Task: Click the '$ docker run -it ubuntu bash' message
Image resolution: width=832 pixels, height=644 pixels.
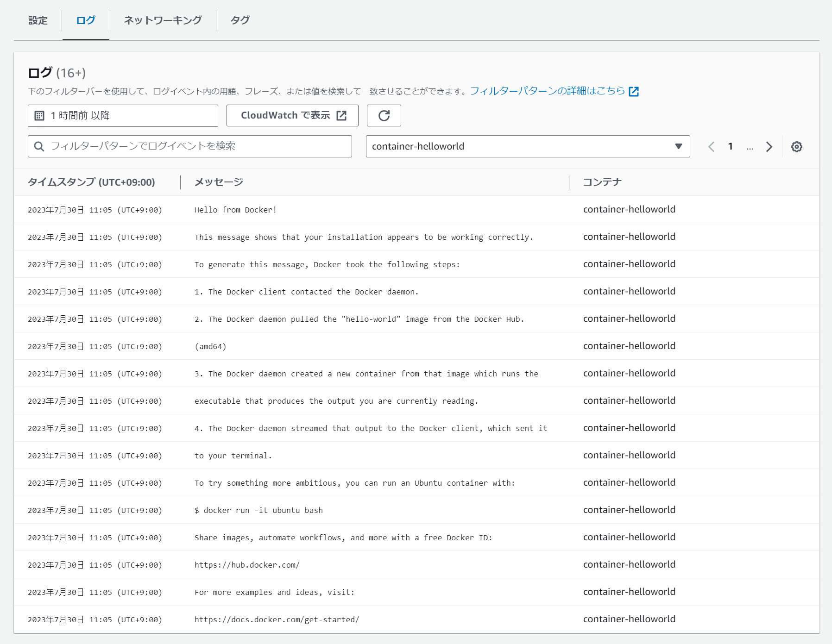Action: point(258,510)
